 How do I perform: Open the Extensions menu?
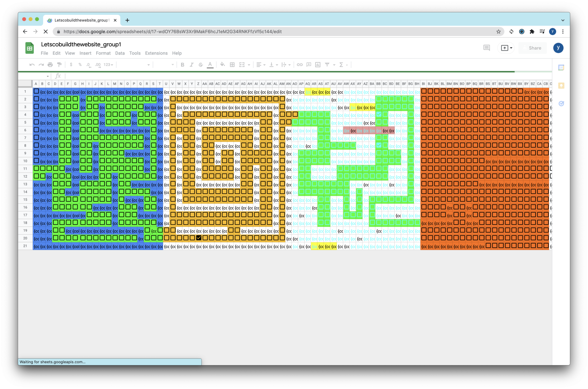click(x=156, y=53)
